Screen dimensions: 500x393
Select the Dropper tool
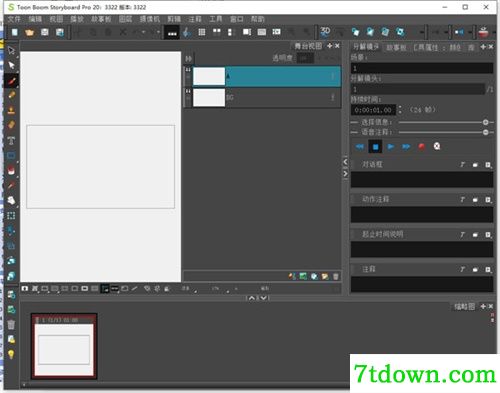[x=11, y=185]
